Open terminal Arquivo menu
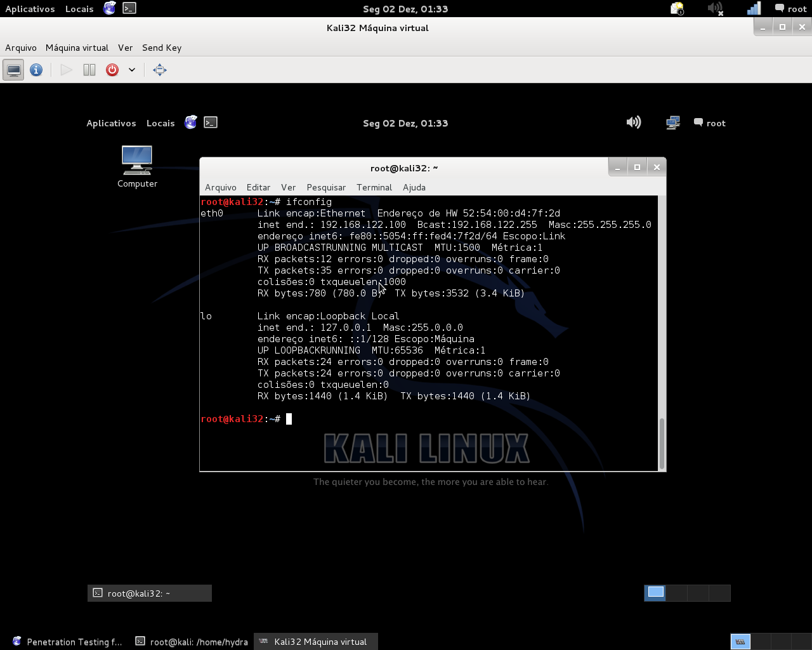Image resolution: width=812 pixels, height=650 pixels. (221, 187)
